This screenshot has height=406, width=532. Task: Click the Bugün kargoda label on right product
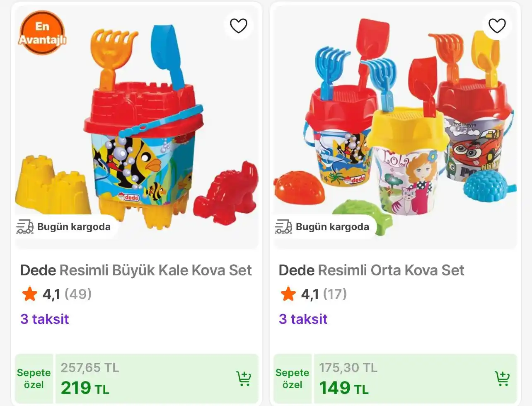pyautogui.click(x=332, y=227)
